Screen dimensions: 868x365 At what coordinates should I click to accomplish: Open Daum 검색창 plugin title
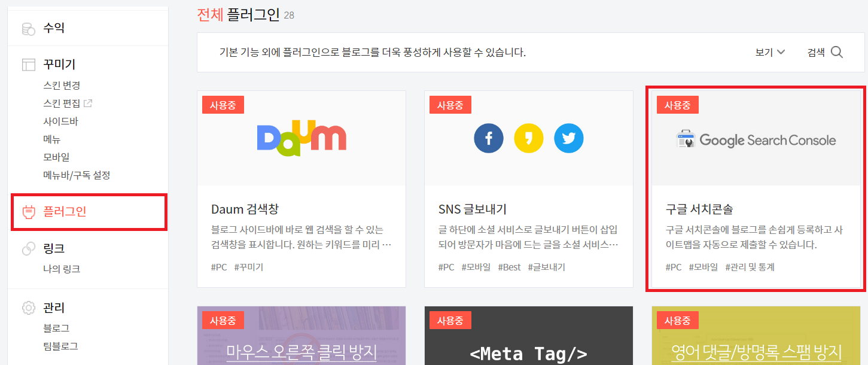245,209
